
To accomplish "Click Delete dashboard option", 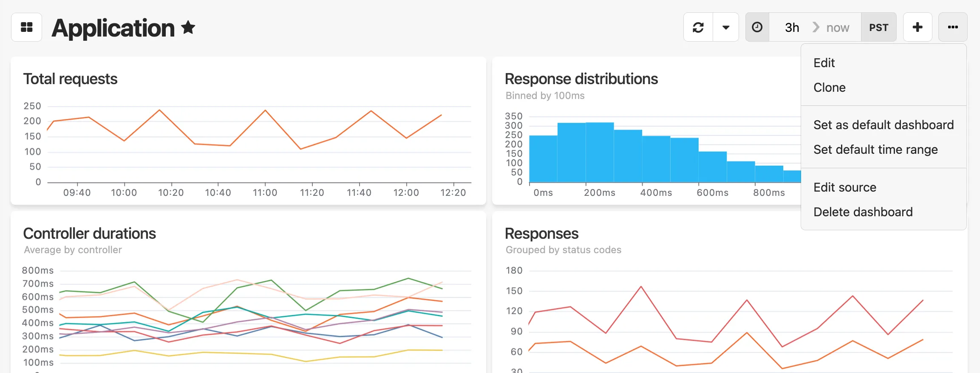I will click(x=863, y=212).
